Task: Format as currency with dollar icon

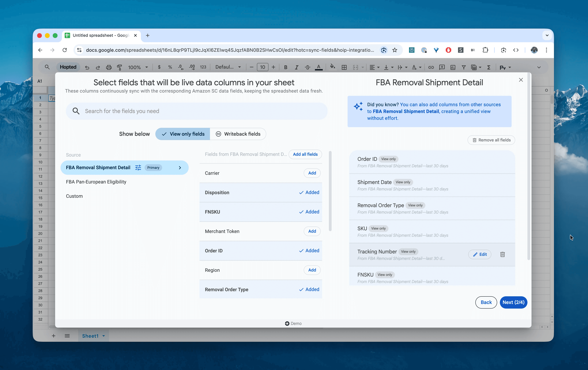Action: point(159,67)
